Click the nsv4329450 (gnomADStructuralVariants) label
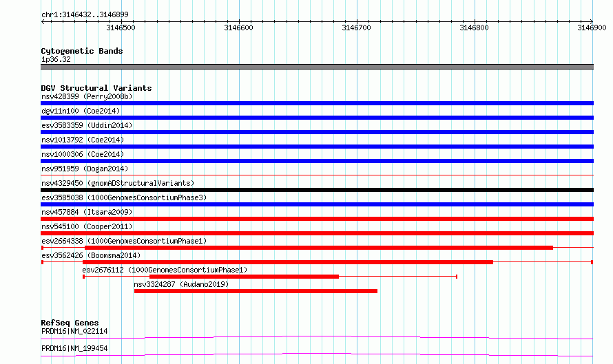 (x=118, y=183)
